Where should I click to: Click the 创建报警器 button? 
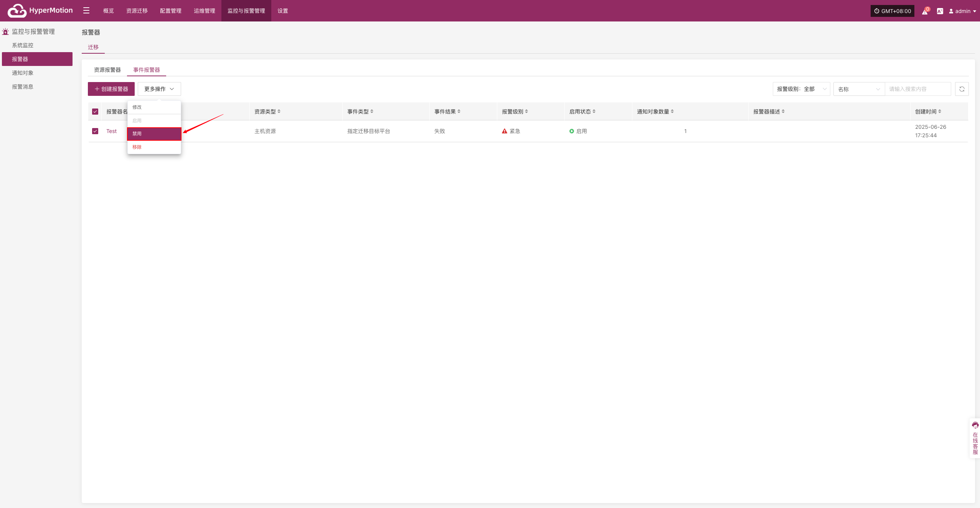click(x=111, y=89)
